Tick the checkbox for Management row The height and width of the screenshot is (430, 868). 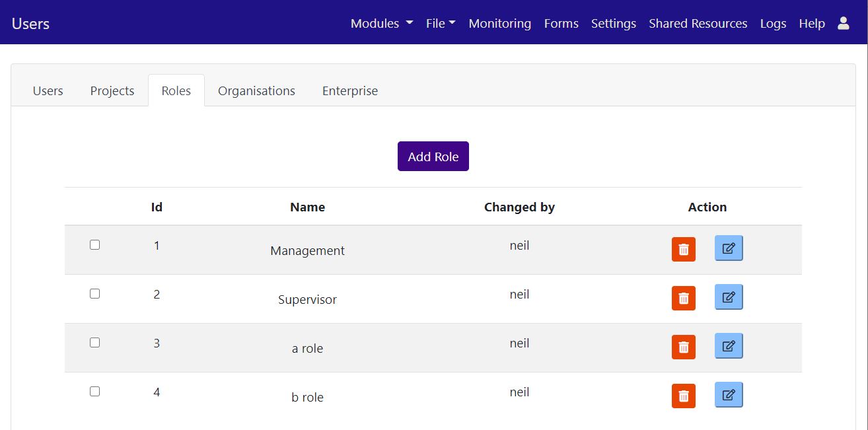tap(94, 245)
